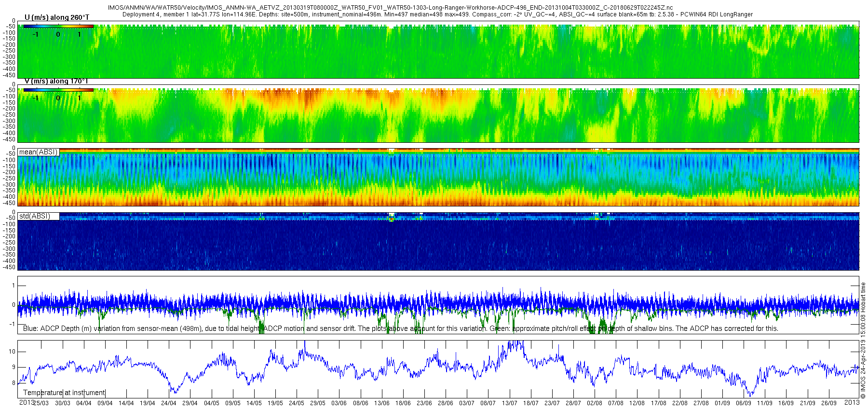Click the 17/08 date tick label
The width and height of the screenshot is (868, 410).
[658, 403]
